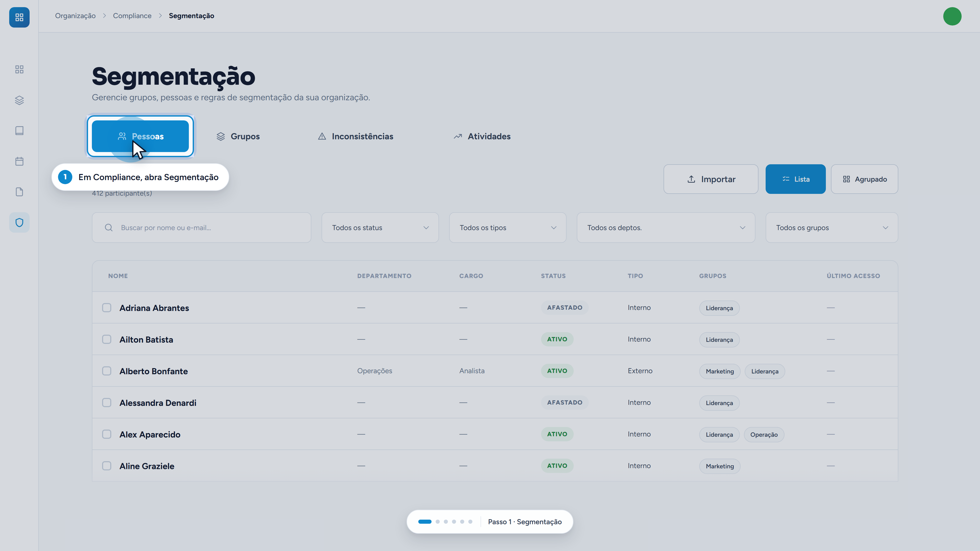The height and width of the screenshot is (551, 980).
Task: Toggle checkbox for Ailton Batista
Action: (x=106, y=339)
